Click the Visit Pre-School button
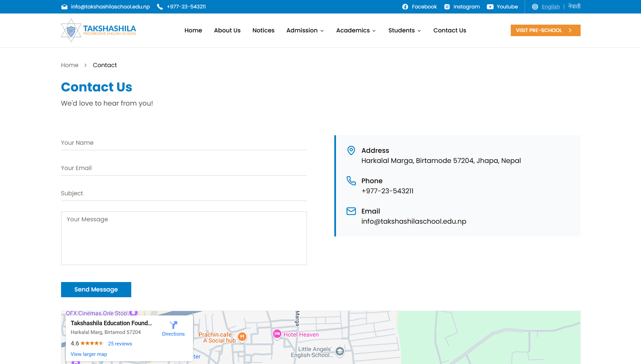This screenshot has height=364, width=641. (x=545, y=30)
